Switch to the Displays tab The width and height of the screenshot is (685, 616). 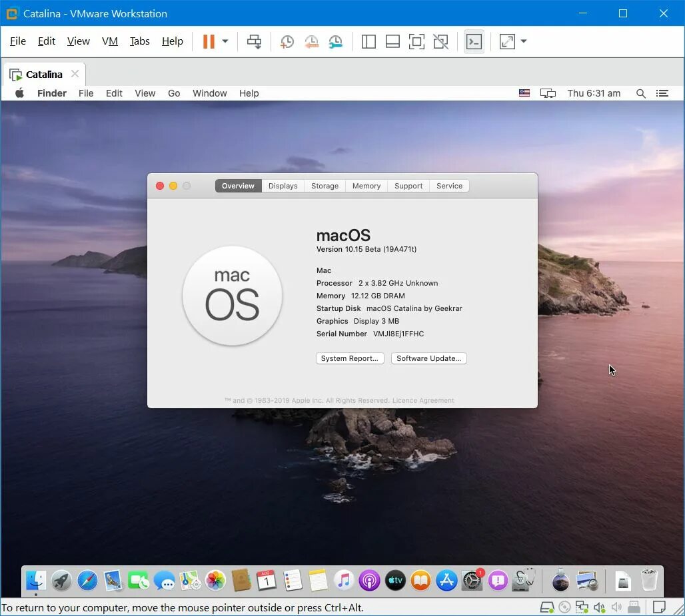pos(283,186)
